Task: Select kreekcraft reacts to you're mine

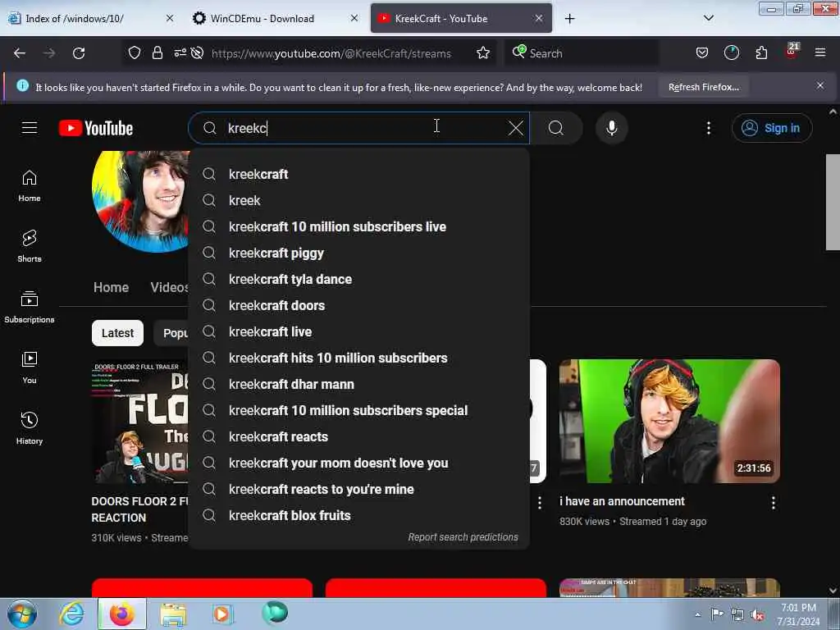Action: [359, 489]
